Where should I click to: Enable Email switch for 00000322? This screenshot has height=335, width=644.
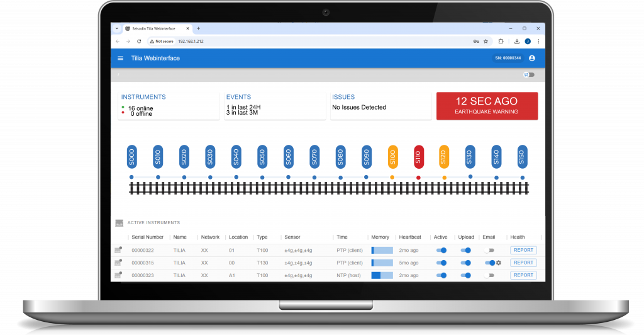tap(489, 251)
